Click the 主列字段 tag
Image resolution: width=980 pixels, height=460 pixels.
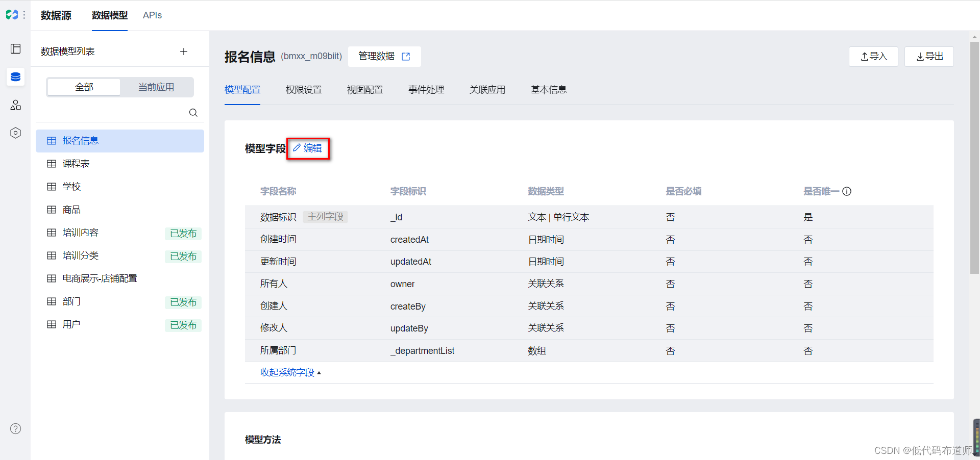[x=326, y=217]
